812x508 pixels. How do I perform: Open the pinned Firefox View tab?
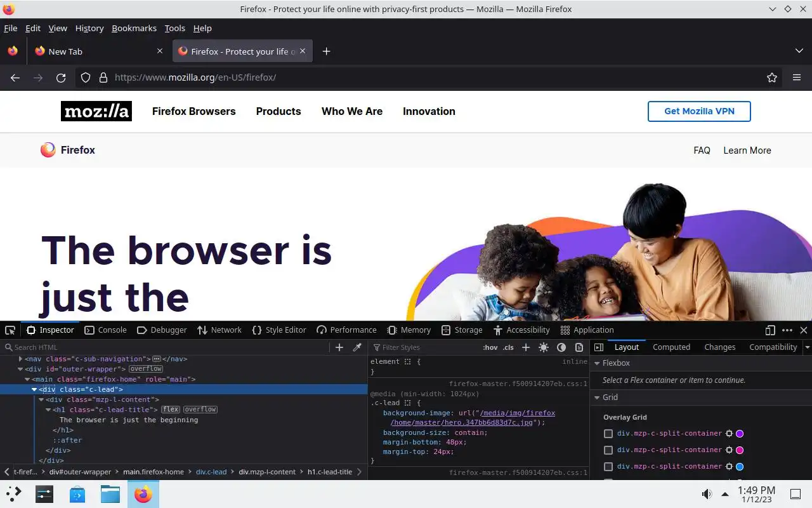coord(13,51)
